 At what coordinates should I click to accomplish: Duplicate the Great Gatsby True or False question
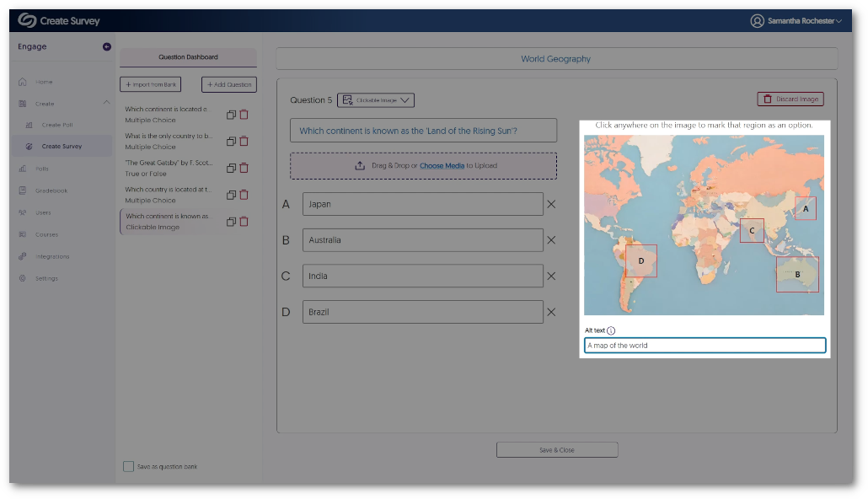(231, 168)
